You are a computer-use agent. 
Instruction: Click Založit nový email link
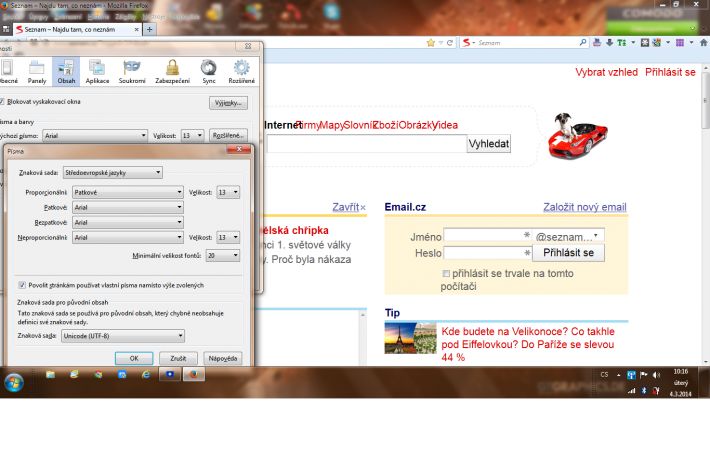585,207
